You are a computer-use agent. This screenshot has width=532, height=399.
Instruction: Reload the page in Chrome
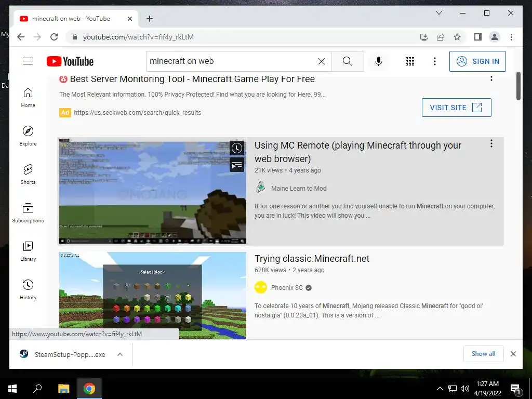(x=54, y=37)
